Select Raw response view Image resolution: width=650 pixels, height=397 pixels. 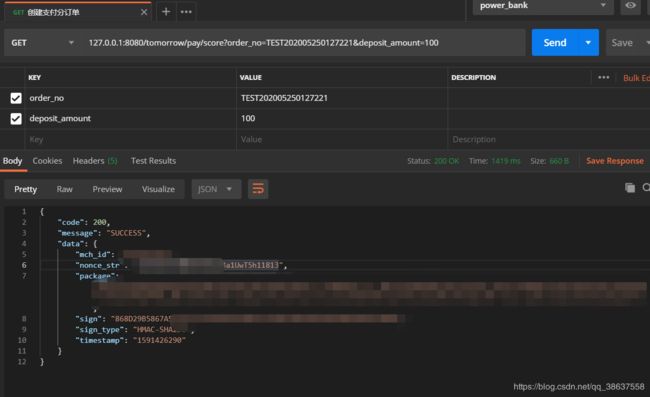(64, 189)
